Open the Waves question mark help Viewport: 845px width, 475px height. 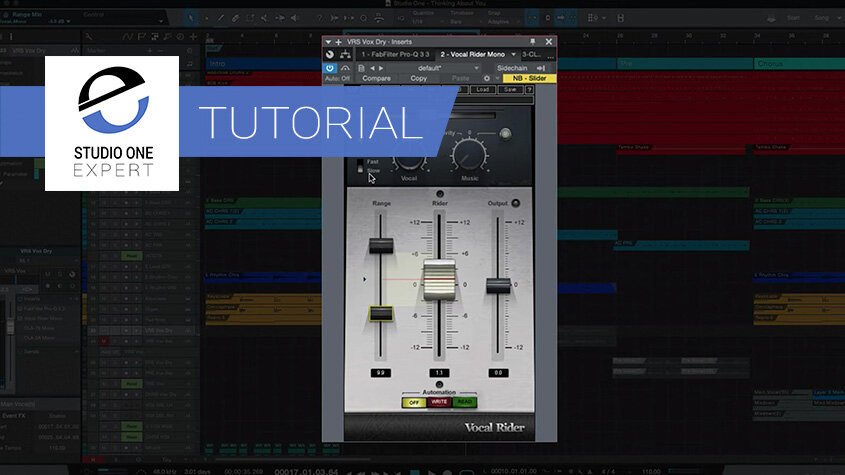point(529,90)
